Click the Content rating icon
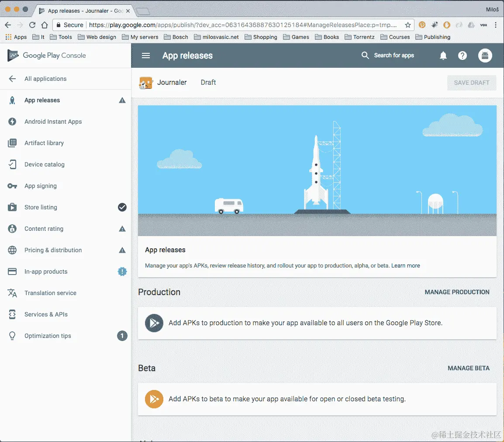This screenshot has height=442, width=504. pyautogui.click(x=12, y=229)
